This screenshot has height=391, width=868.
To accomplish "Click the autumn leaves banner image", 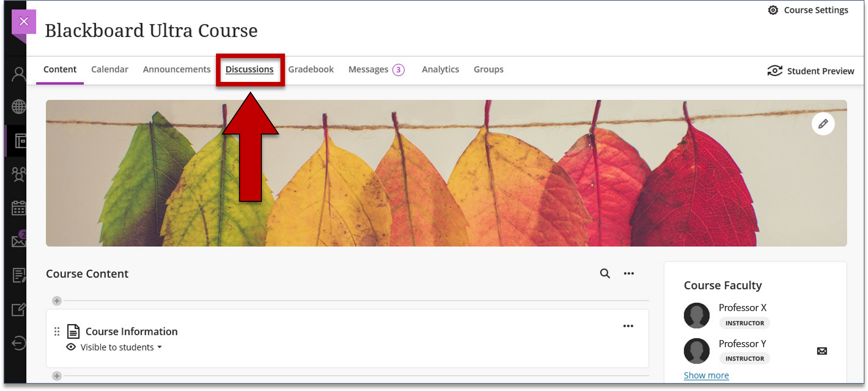I will 446,173.
